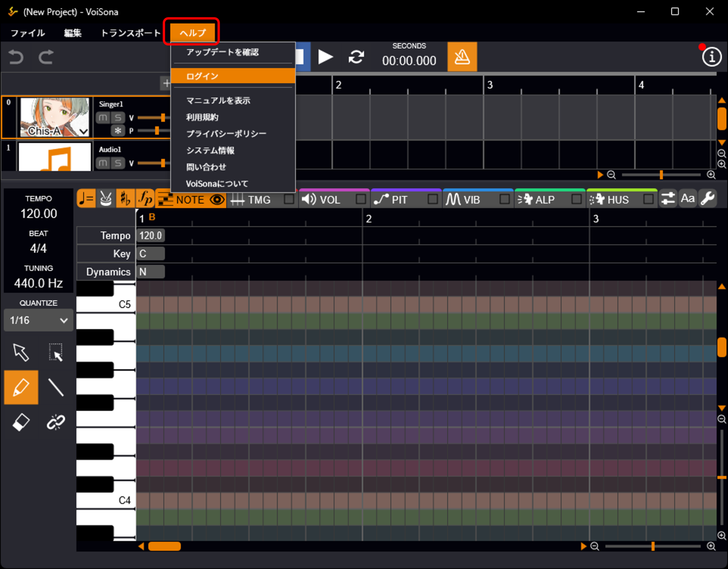Toggle NOTE visibility eye icon
This screenshot has width=728, height=569.
pos(217,200)
